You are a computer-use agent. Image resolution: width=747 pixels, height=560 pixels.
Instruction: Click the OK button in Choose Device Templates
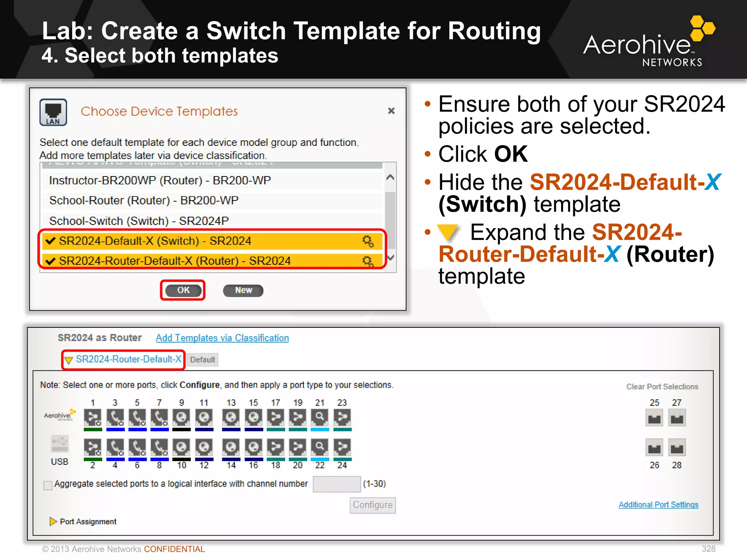point(183,290)
